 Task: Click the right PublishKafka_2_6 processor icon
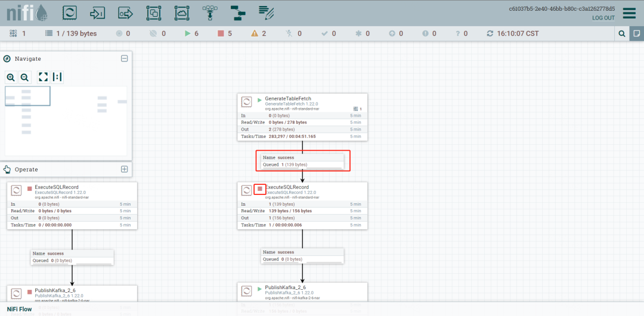point(246,291)
